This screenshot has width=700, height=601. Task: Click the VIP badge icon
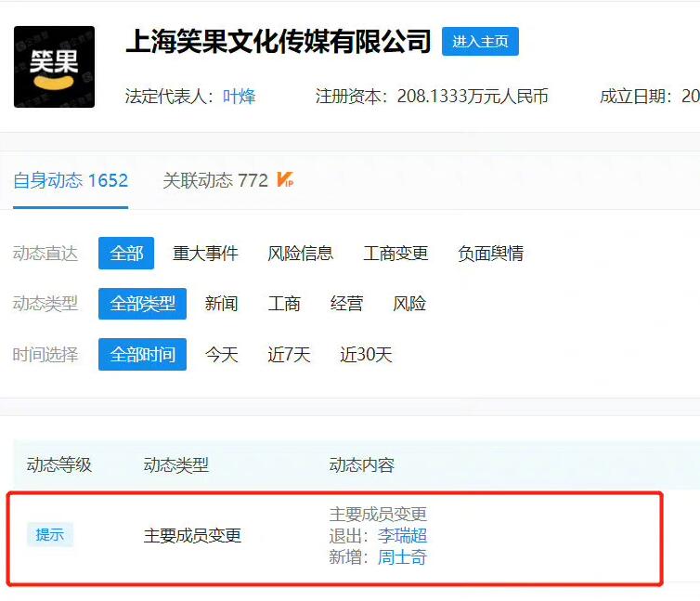285,179
